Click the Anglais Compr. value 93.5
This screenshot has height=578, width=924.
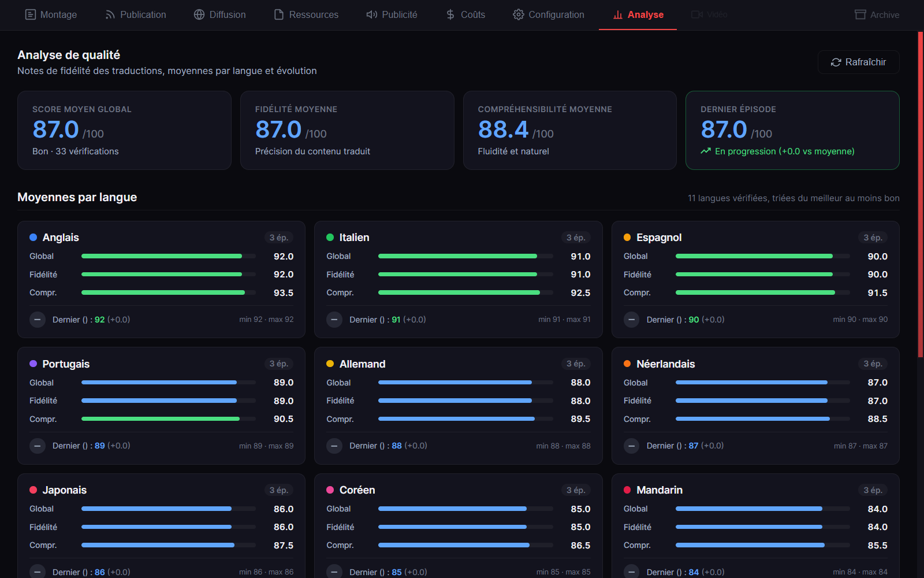[x=284, y=293]
